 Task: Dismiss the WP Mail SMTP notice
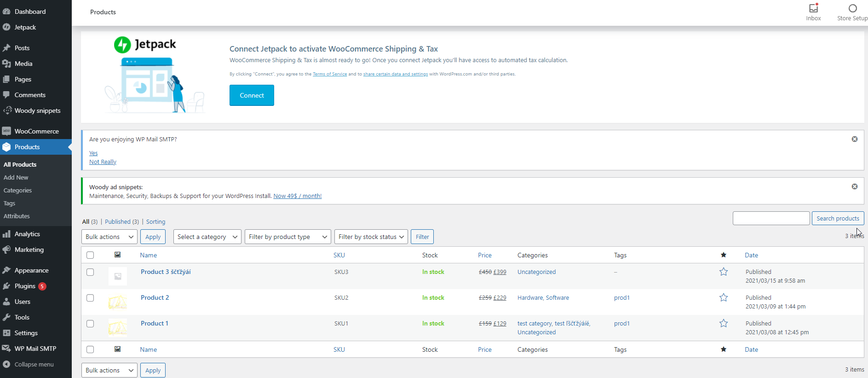(855, 139)
